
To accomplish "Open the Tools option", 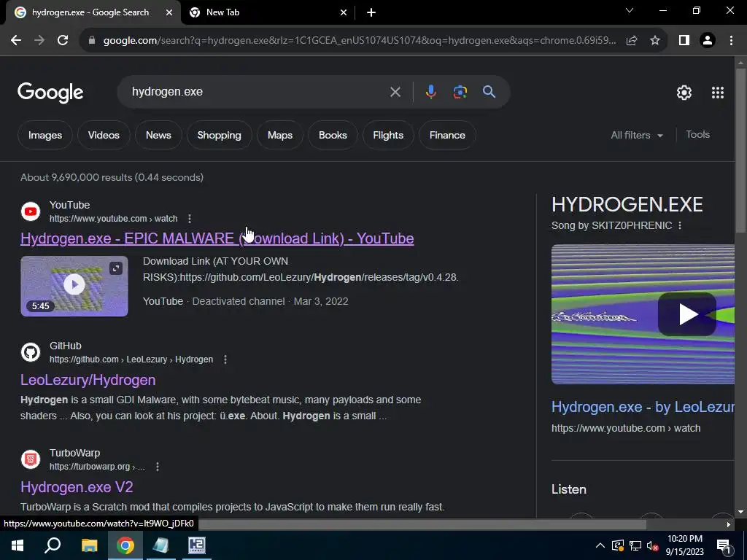I will point(697,135).
